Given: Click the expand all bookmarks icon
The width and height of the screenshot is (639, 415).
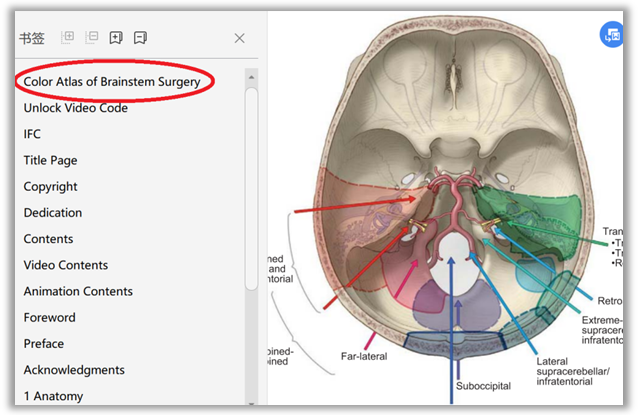Looking at the screenshot, I should (x=68, y=38).
